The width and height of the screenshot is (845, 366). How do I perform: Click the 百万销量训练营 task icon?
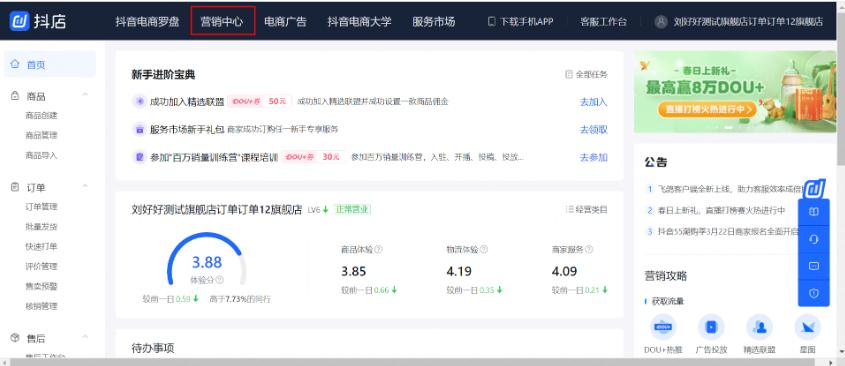(140, 157)
